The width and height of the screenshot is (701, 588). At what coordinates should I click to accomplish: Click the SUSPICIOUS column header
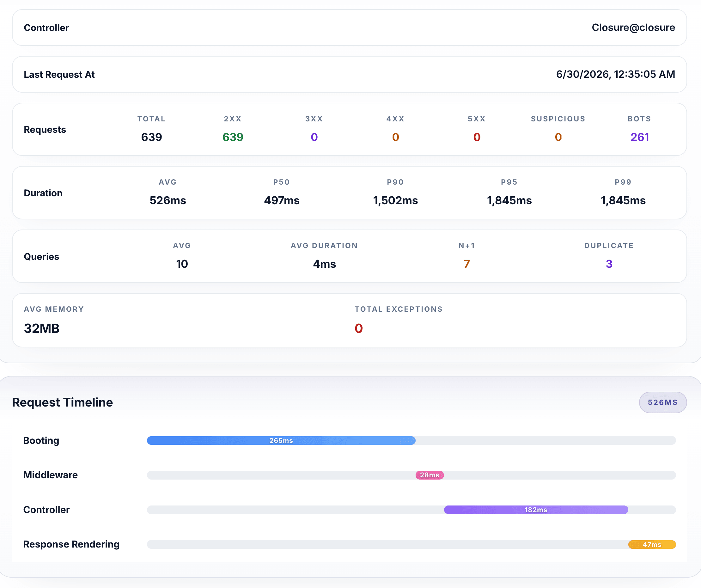point(558,119)
